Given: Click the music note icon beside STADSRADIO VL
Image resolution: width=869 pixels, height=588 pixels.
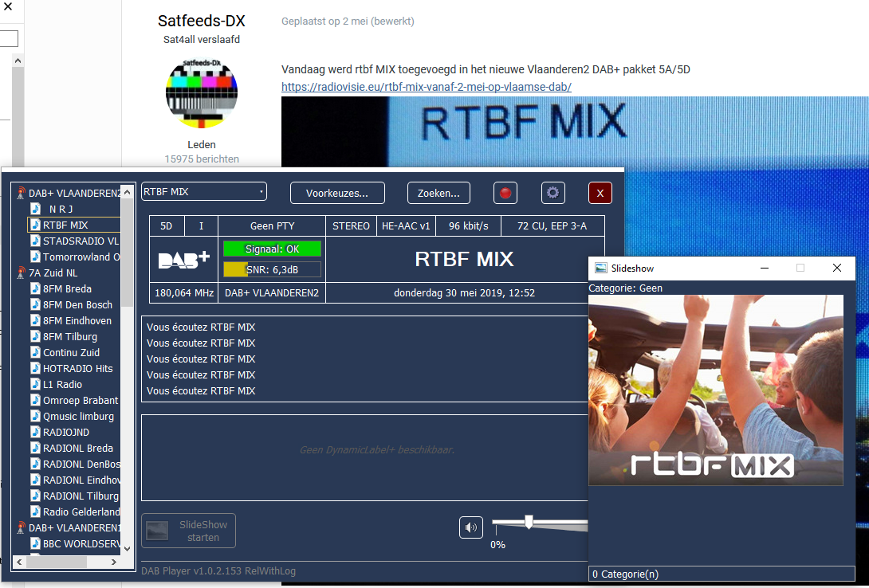Looking at the screenshot, I should (x=35, y=241).
